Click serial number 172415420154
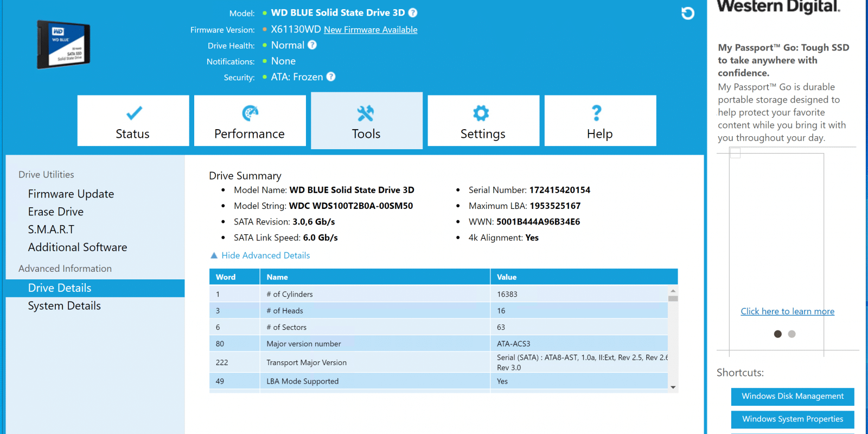The width and height of the screenshot is (868, 434). pos(560,190)
